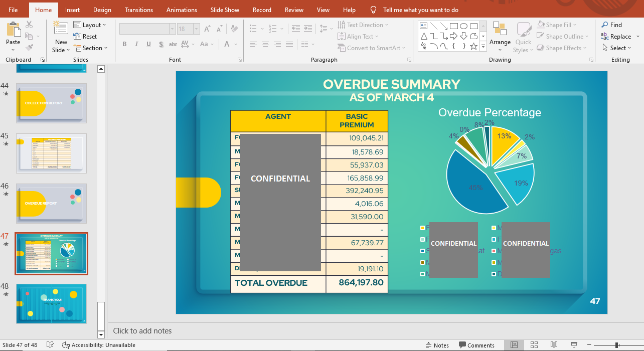
Task: Toggle the Notes pane
Action: click(x=436, y=345)
